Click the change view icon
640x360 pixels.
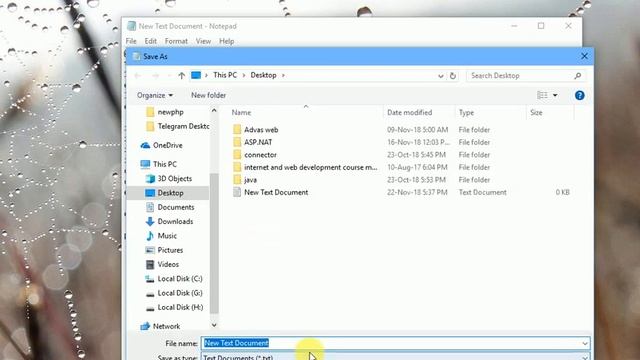coord(542,95)
